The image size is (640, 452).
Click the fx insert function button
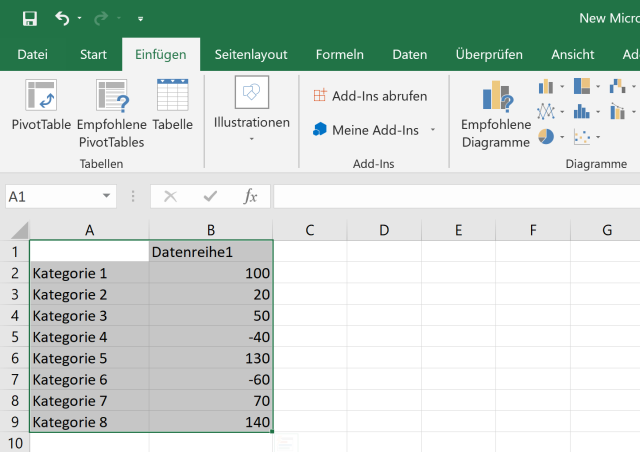[x=251, y=197]
